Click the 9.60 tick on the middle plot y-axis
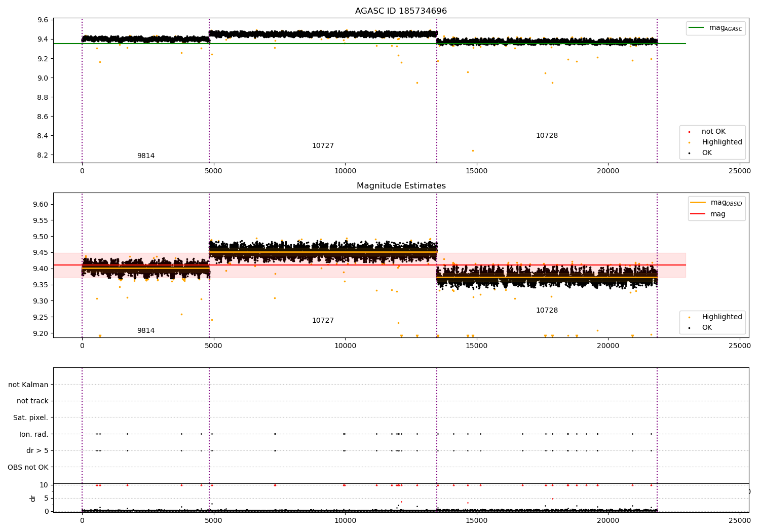The width and height of the screenshot is (760, 532). [41, 204]
